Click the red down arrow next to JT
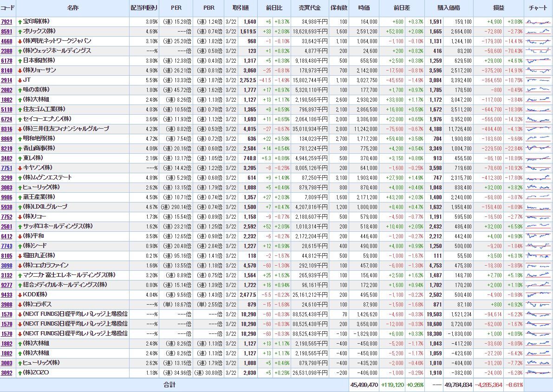The width and height of the screenshot is (553, 392). [20, 80]
